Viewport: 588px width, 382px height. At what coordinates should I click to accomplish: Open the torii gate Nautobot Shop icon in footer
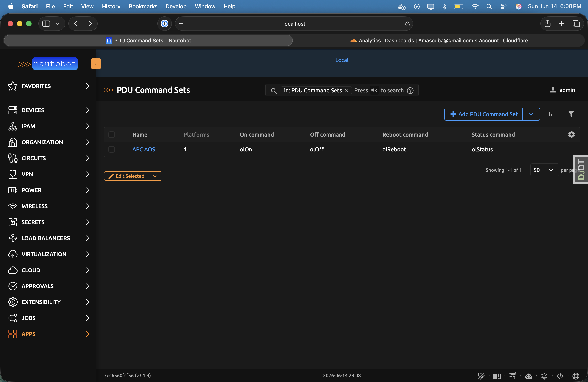[513, 376]
